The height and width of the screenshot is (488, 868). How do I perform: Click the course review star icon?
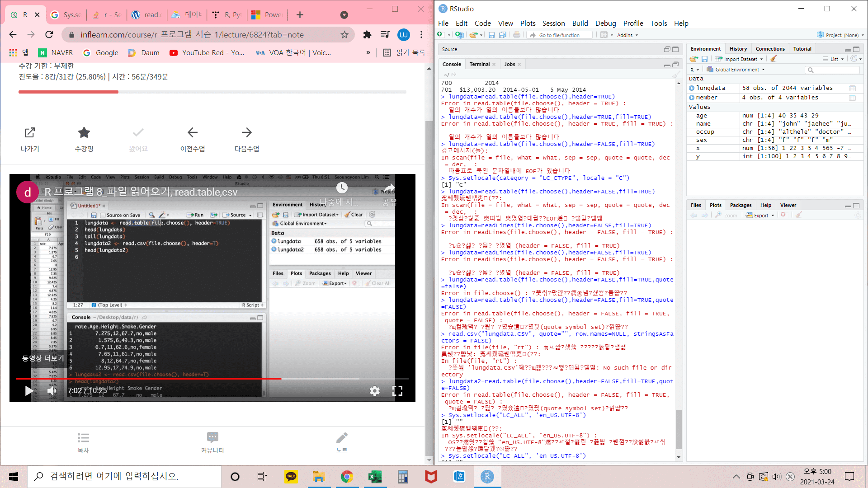tap(84, 132)
